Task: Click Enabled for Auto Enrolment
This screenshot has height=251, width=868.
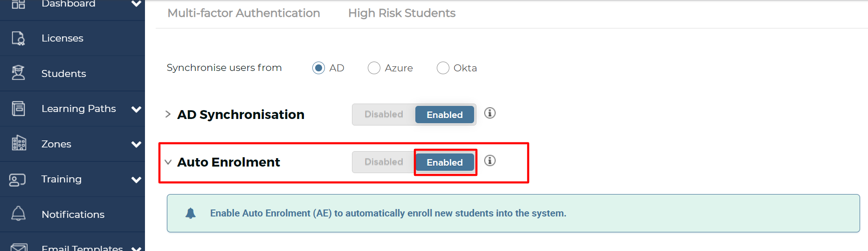Action: pos(445,162)
